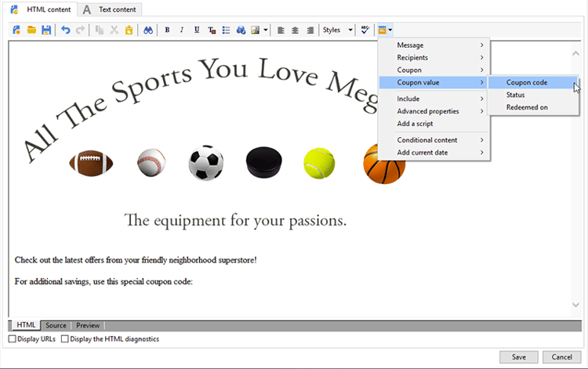Toggle Bold formatting
Viewport: 588px width, 369px height.
coord(167,30)
